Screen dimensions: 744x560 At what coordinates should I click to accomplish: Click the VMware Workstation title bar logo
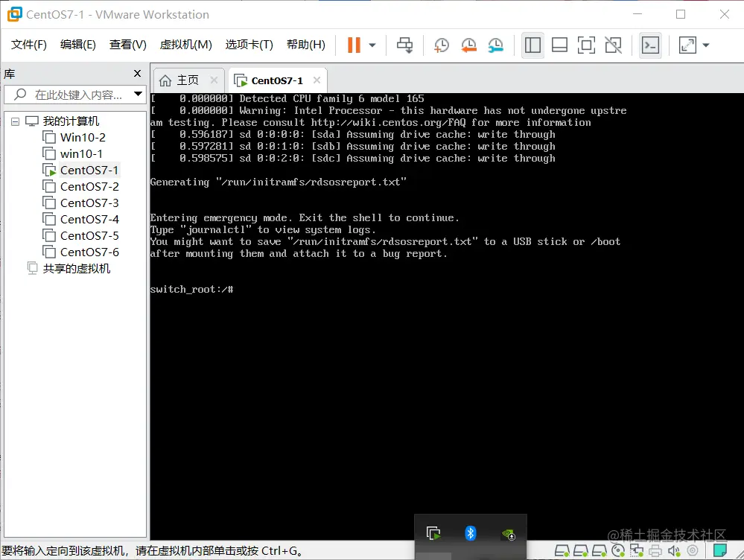(14, 14)
